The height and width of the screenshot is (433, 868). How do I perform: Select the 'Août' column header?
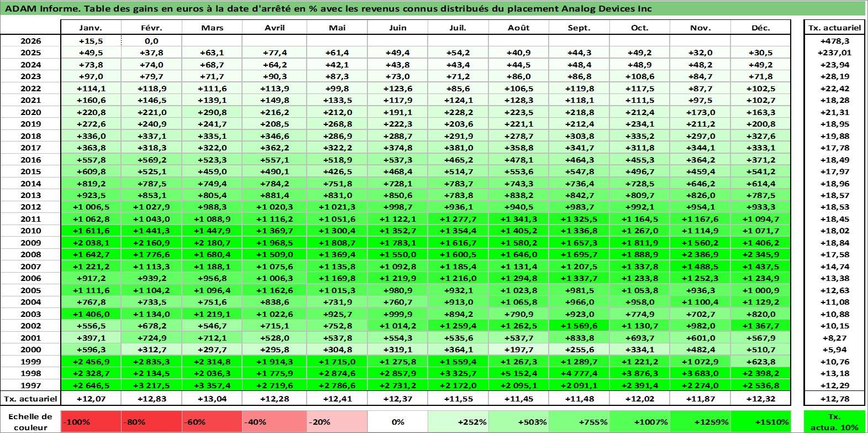[x=518, y=28]
